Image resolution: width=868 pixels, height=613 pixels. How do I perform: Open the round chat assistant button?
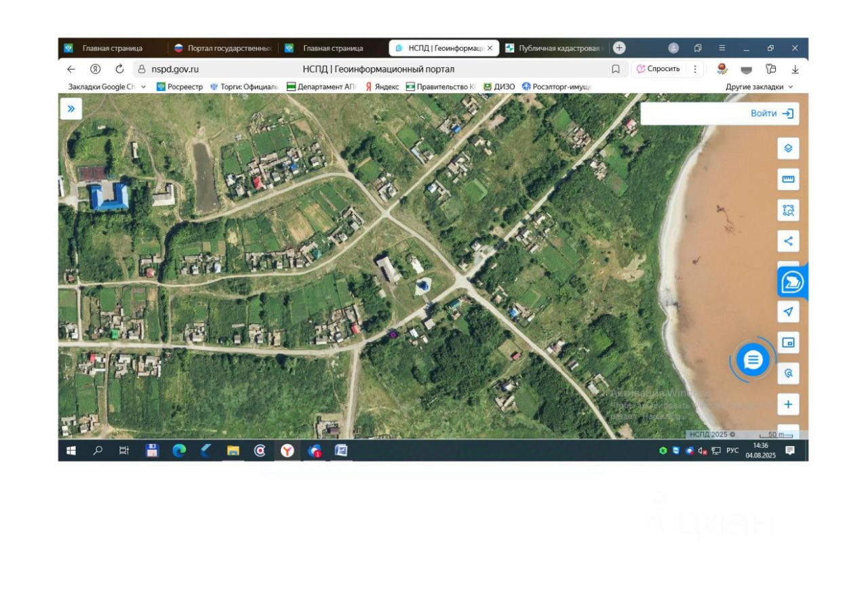pos(753,360)
